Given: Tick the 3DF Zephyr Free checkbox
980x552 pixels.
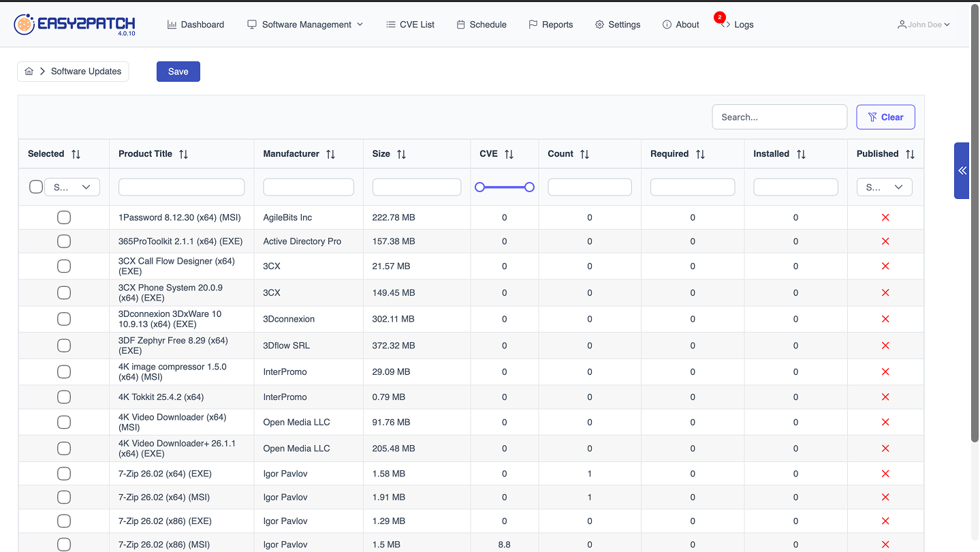Looking at the screenshot, I should [64, 346].
